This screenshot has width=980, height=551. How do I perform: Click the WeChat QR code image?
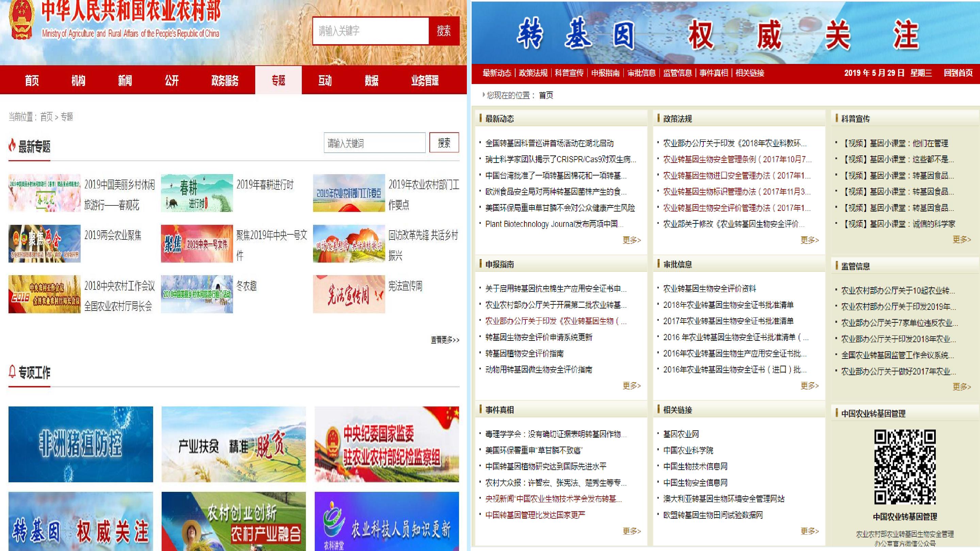coord(905,467)
